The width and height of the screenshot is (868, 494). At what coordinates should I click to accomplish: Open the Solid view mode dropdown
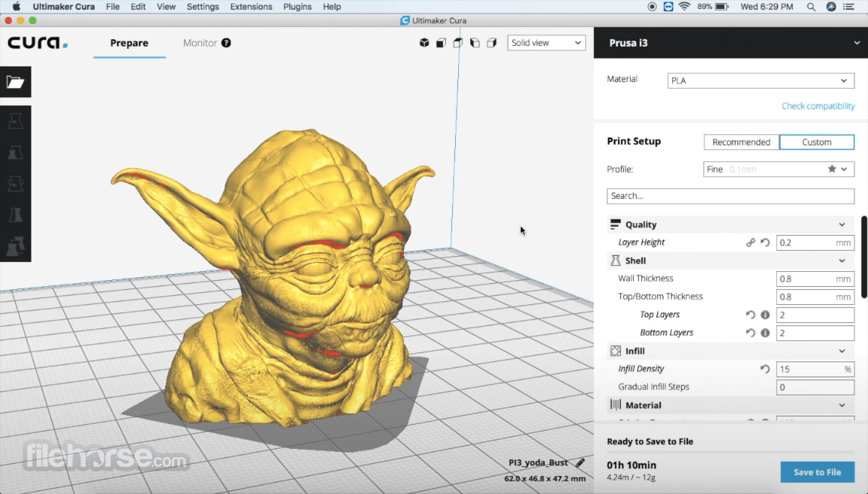coord(546,43)
